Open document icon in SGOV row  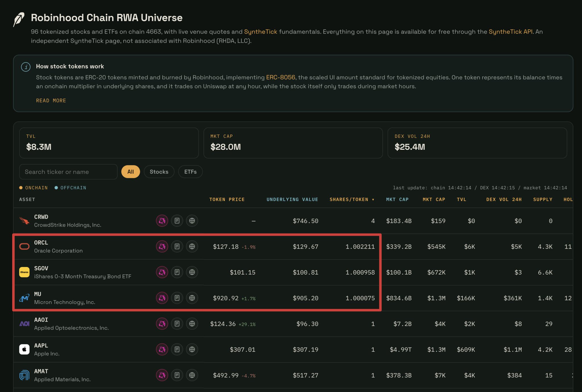[x=177, y=272]
